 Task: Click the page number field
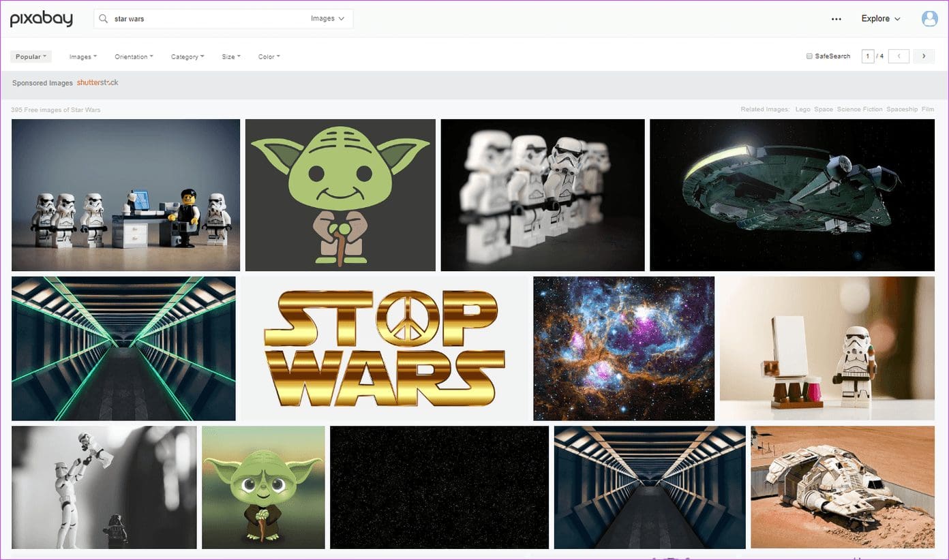pyautogui.click(x=868, y=56)
